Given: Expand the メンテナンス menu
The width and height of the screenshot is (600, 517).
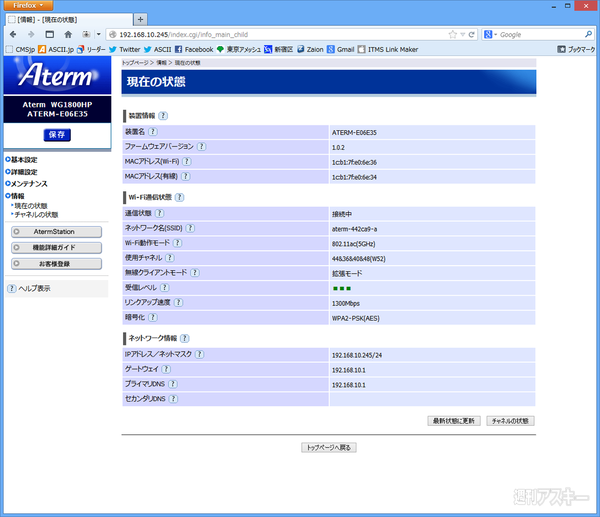Looking at the screenshot, I should coord(26,184).
